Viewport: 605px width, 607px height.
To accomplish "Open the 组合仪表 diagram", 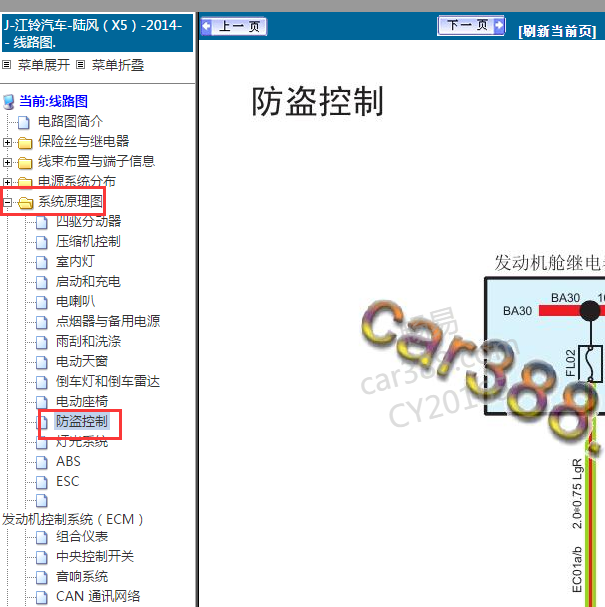I will [x=82, y=537].
